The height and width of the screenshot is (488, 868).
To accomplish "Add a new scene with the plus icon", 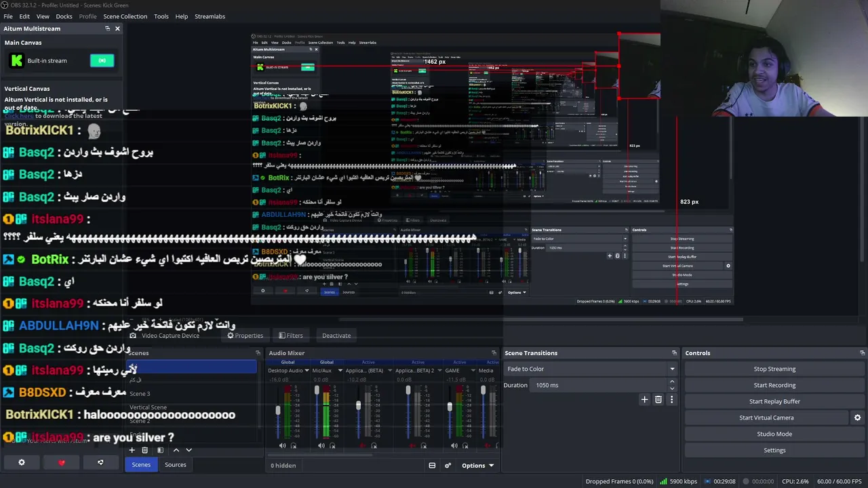I will pos(132,450).
